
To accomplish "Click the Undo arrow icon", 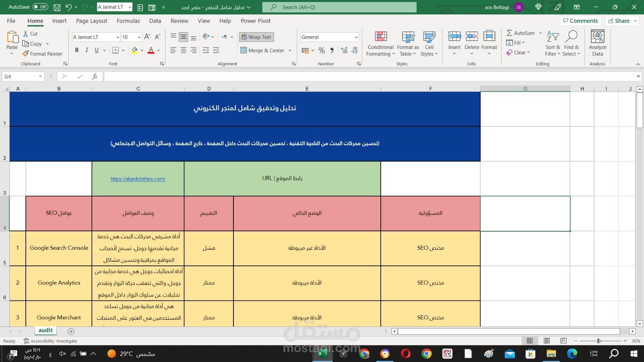I will pos(68,7).
